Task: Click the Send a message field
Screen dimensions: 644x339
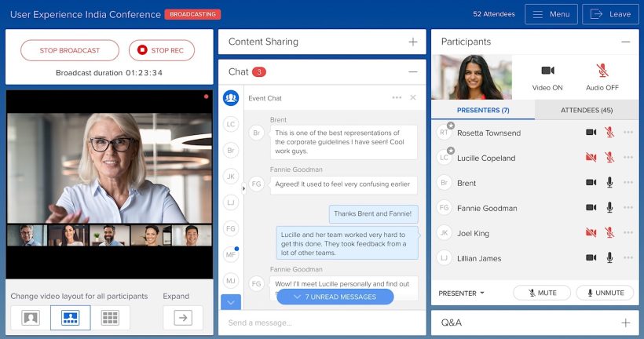Action: 322,323
